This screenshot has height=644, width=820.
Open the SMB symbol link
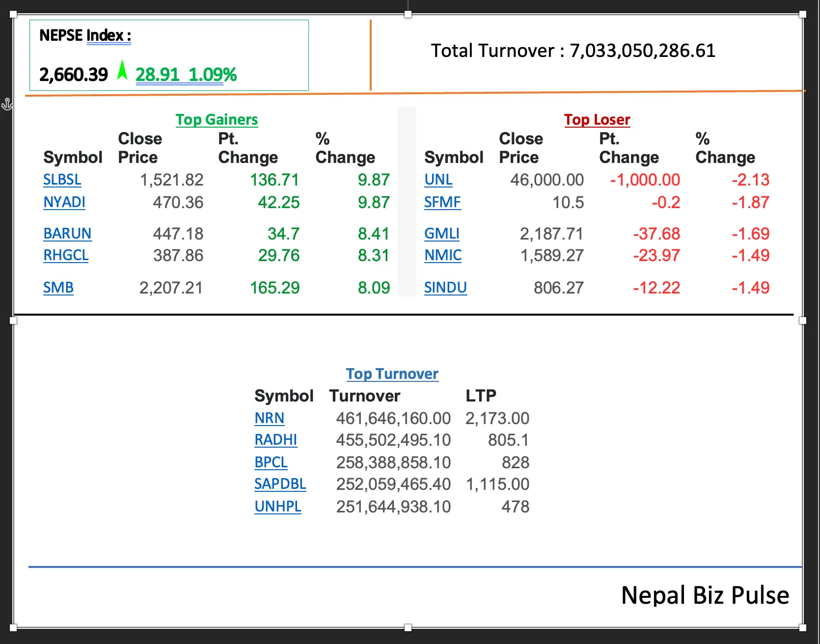58,288
